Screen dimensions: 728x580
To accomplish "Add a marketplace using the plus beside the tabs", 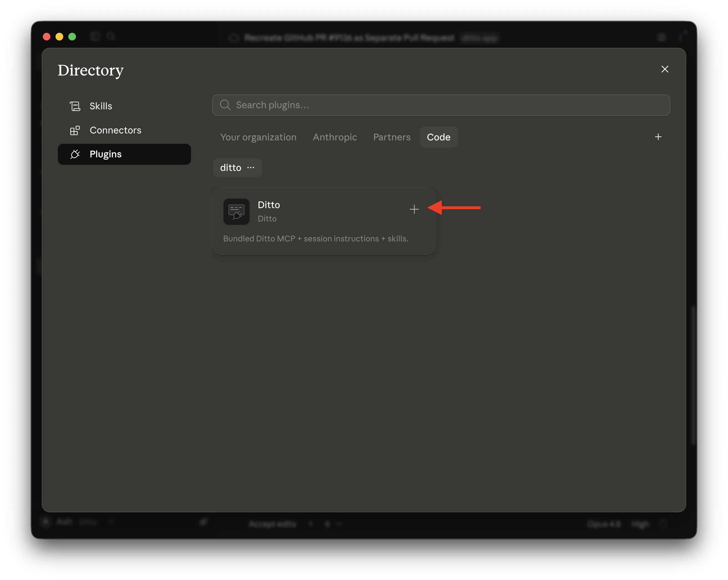I will pos(658,137).
